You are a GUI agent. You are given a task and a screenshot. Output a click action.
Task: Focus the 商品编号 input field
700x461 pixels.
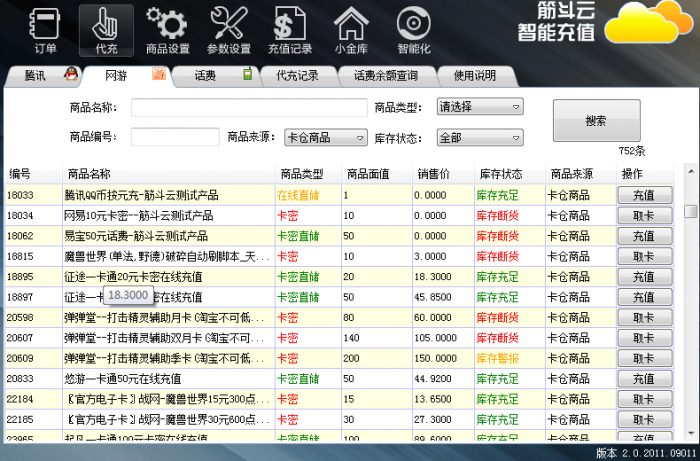pyautogui.click(x=175, y=137)
